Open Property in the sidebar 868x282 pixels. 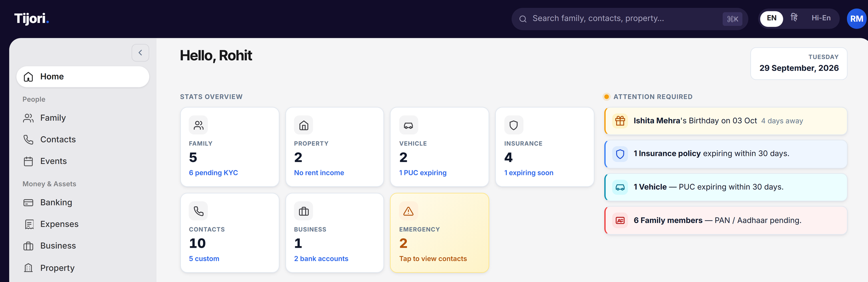[83, 268]
